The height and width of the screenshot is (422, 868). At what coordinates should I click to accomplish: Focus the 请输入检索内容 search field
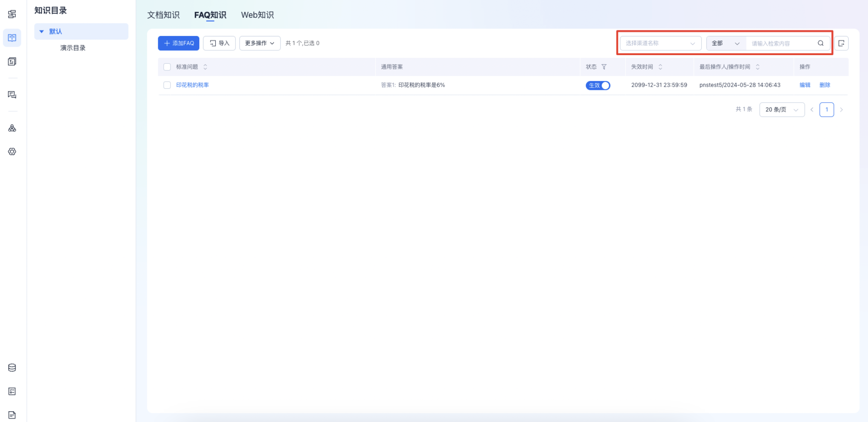click(x=782, y=43)
